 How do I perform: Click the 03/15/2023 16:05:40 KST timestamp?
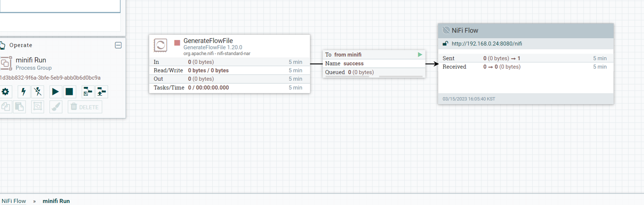coord(469,99)
